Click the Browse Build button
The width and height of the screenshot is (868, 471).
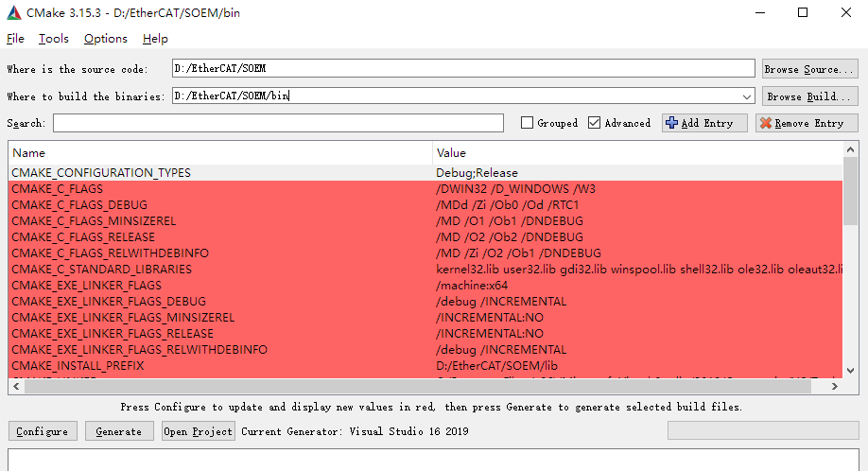(810, 96)
